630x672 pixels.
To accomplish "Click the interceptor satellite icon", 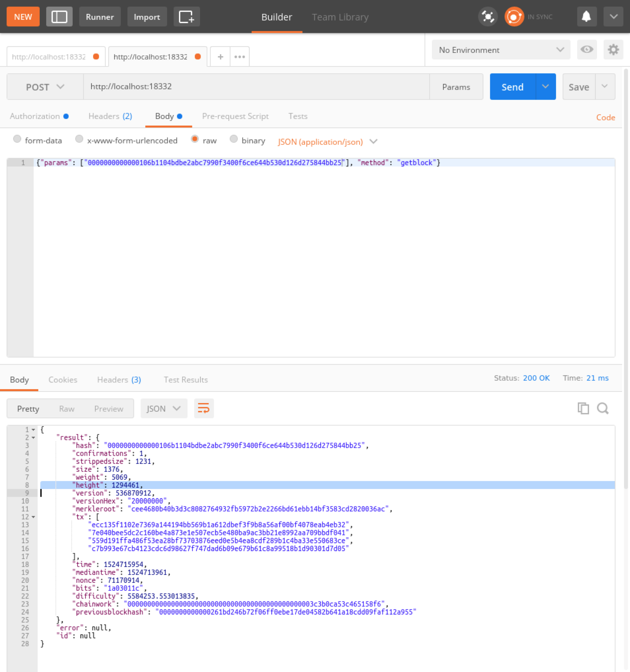I will click(488, 16).
